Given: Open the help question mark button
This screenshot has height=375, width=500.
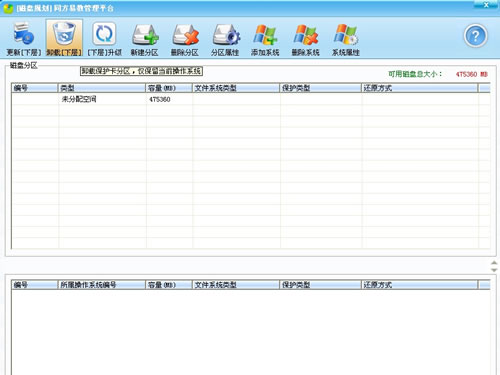Looking at the screenshot, I should 475,35.
